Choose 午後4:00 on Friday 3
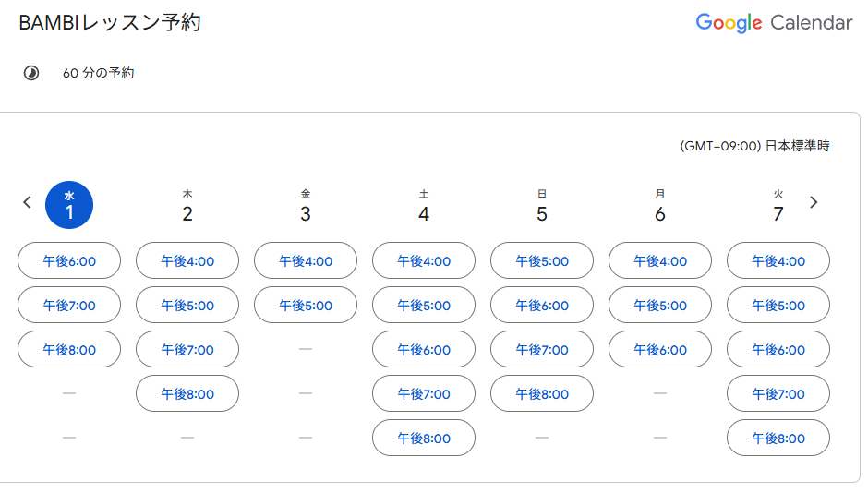 tap(306, 261)
